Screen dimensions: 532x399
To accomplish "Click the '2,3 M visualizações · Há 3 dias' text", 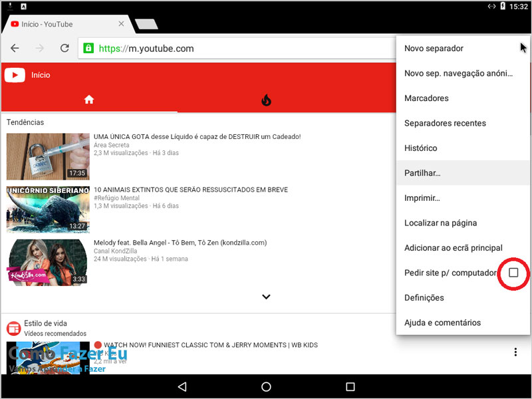I will point(136,153).
